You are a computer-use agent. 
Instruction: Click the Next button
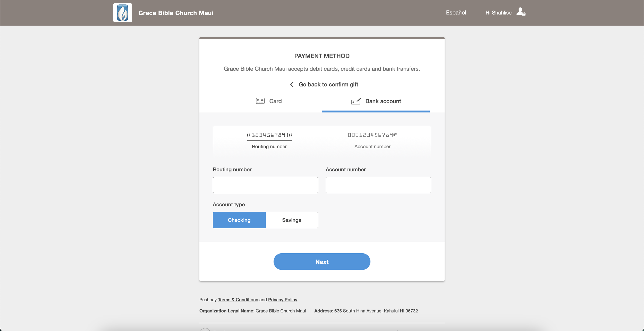[322, 262]
